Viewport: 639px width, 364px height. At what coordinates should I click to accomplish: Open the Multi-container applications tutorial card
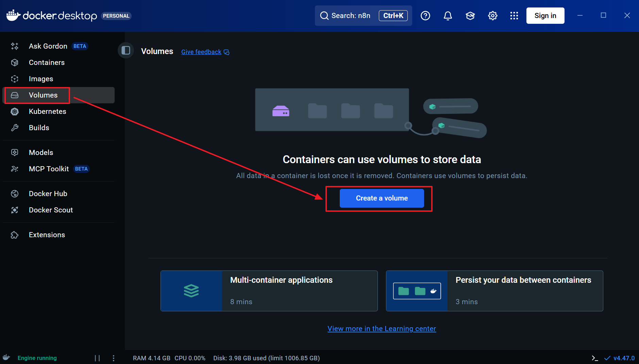pos(269,291)
